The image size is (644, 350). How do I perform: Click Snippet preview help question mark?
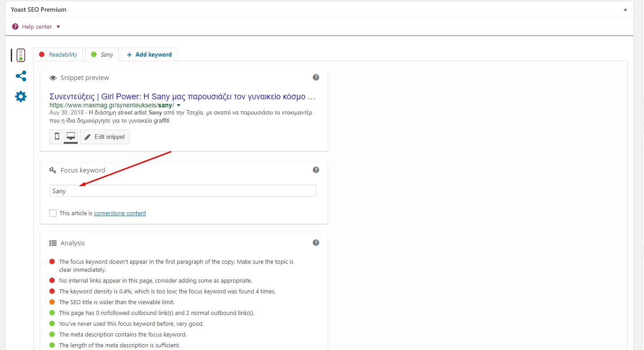tap(316, 78)
